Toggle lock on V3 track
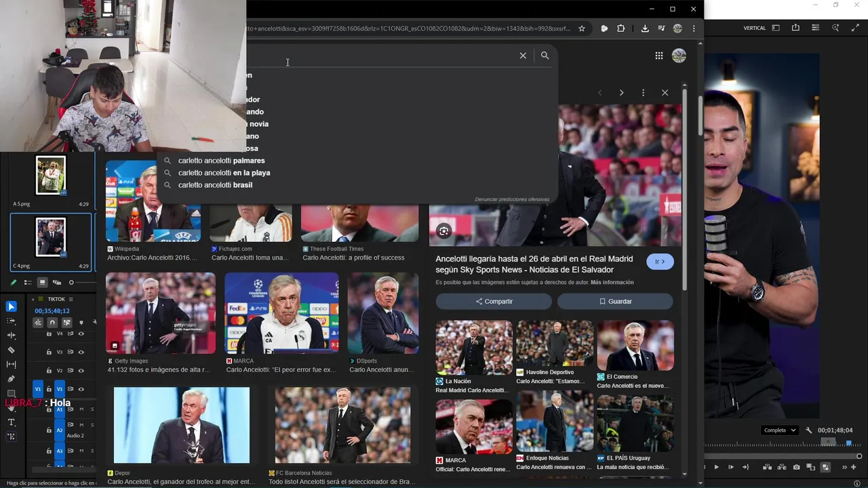Screen dimensions: 868x488 (49, 352)
